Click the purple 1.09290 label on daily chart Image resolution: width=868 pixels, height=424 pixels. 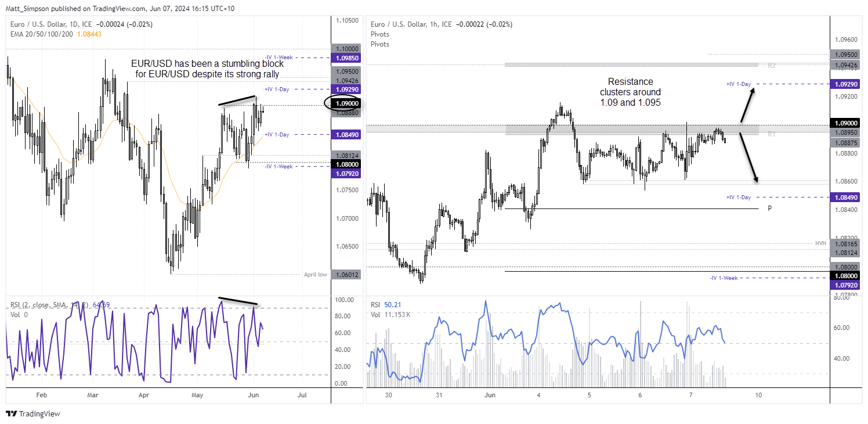(x=345, y=89)
